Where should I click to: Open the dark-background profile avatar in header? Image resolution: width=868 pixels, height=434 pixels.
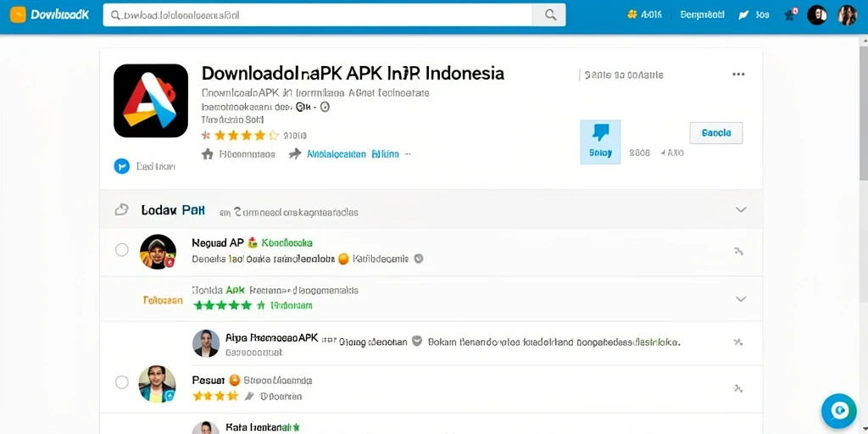pyautogui.click(x=817, y=15)
